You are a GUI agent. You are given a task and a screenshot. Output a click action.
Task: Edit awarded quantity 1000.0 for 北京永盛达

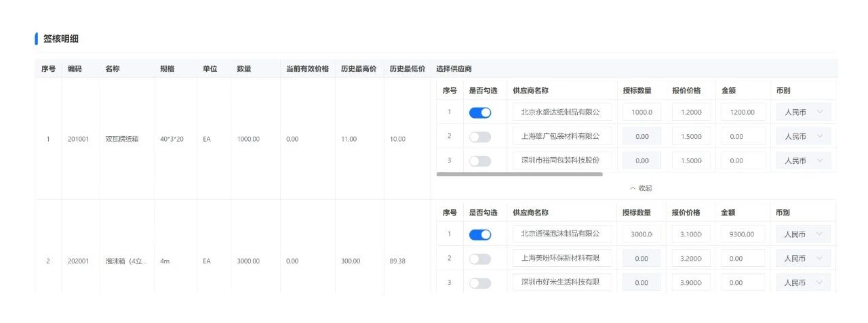(641, 112)
